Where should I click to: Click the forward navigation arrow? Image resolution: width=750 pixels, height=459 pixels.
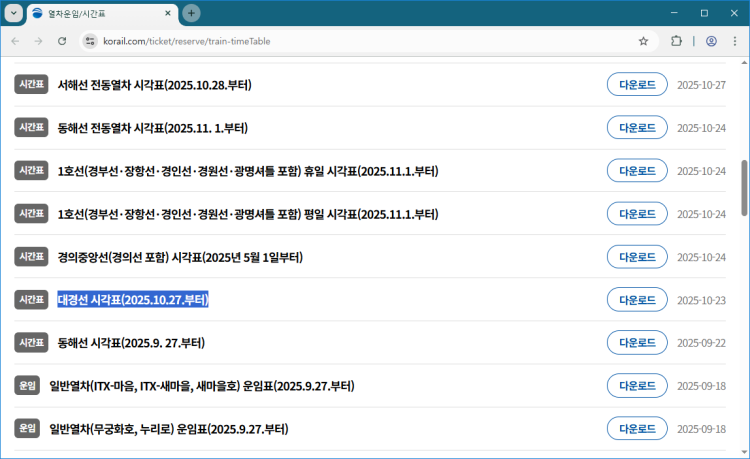point(38,41)
